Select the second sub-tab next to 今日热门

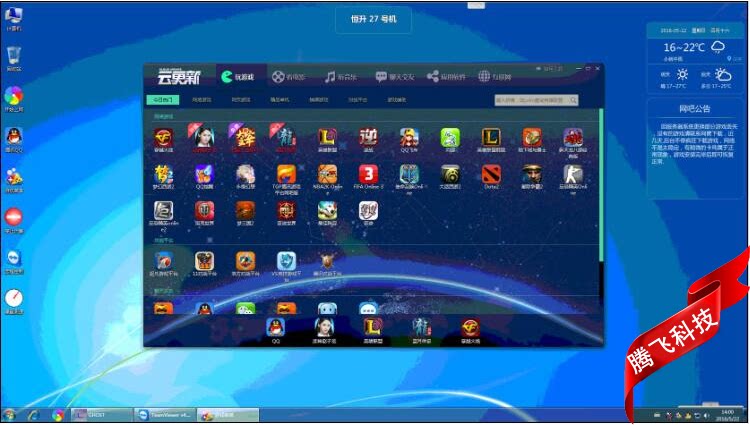coord(201,100)
